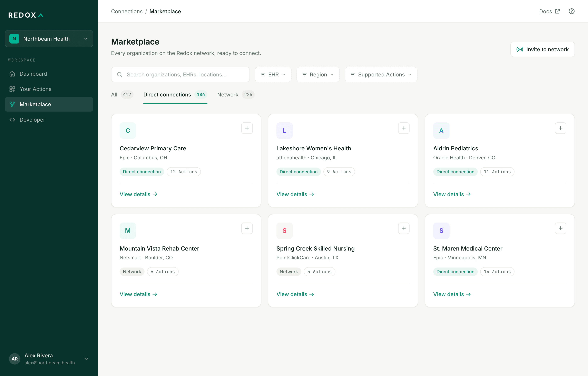Click the Spring Creek red S avatar

tap(284, 231)
